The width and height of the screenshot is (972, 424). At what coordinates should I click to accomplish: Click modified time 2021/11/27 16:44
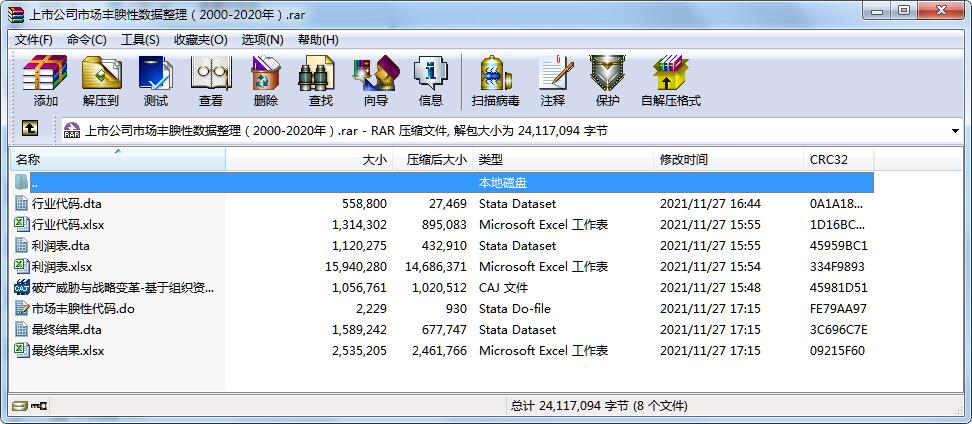click(x=710, y=203)
